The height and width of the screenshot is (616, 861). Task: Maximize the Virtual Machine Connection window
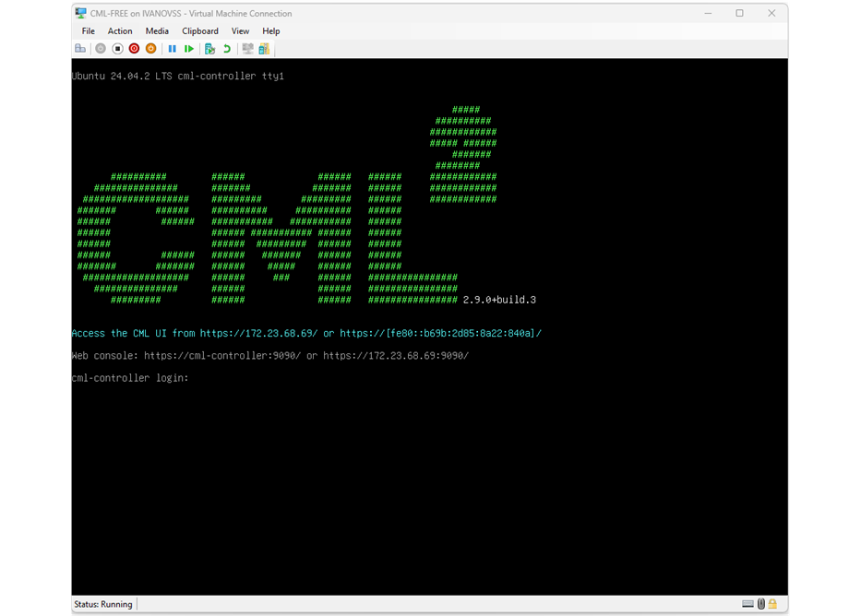tap(739, 13)
